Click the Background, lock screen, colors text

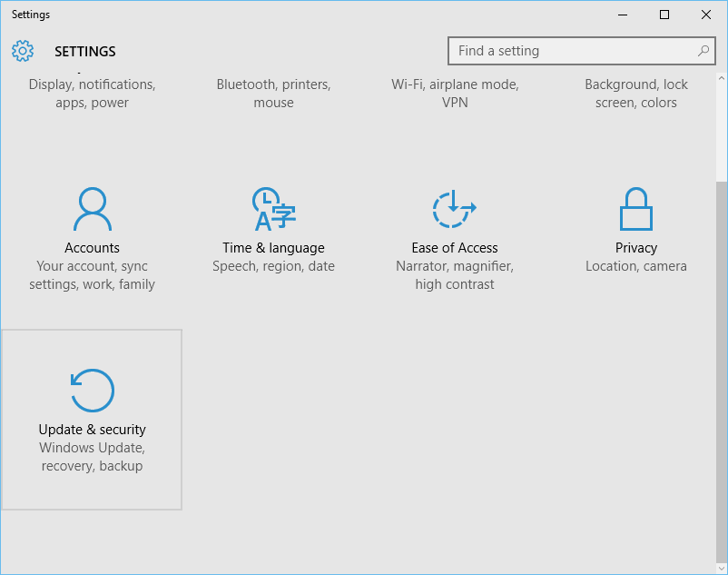(x=635, y=93)
